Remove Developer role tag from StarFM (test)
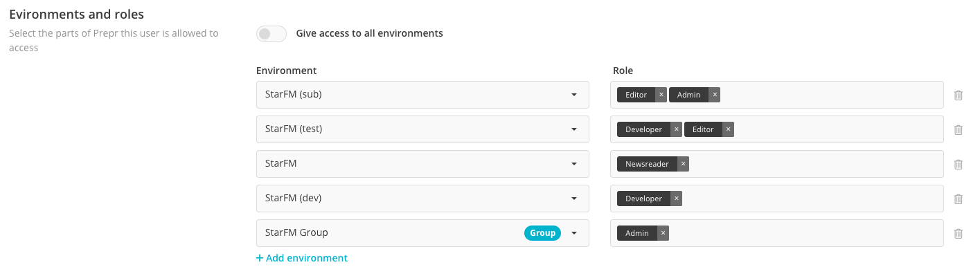Image resolution: width=980 pixels, height=276 pixels. (x=677, y=129)
